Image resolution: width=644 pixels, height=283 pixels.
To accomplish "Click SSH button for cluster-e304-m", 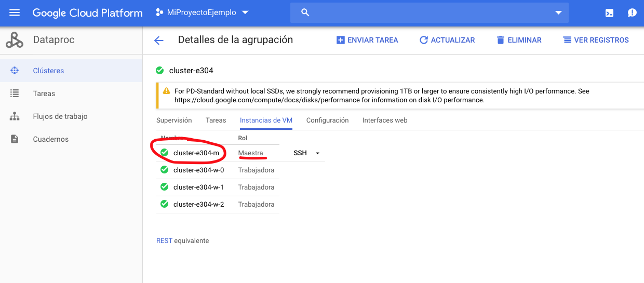I will 300,153.
